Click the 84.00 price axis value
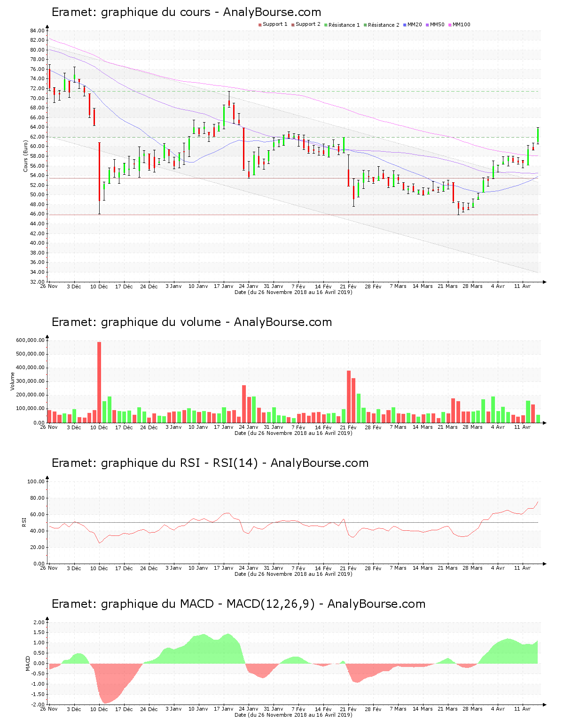Viewport: 564px width, 728px height. coord(37,31)
